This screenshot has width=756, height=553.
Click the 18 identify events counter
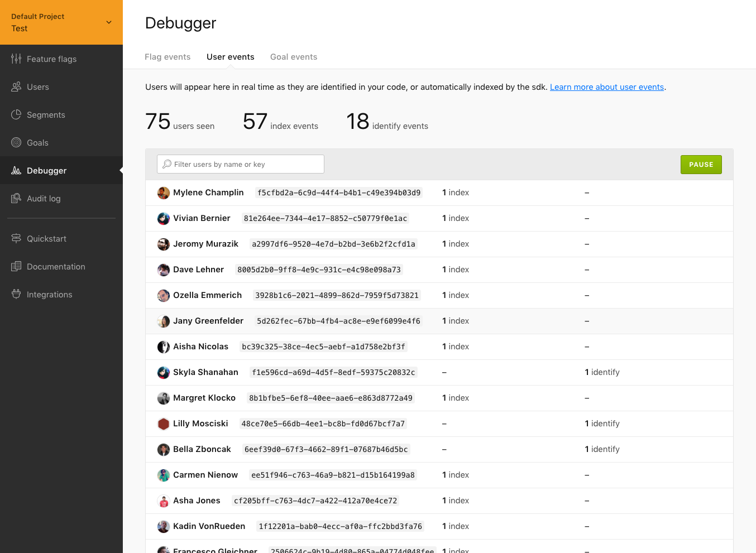pyautogui.click(x=387, y=122)
